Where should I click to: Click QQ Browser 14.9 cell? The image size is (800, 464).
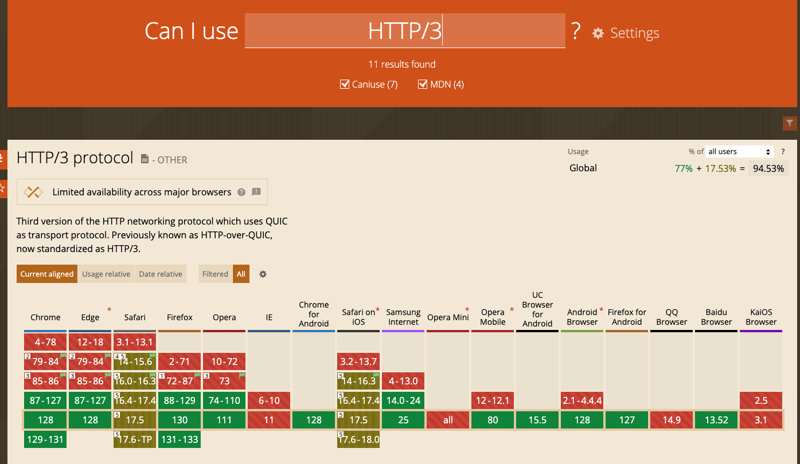[671, 420]
